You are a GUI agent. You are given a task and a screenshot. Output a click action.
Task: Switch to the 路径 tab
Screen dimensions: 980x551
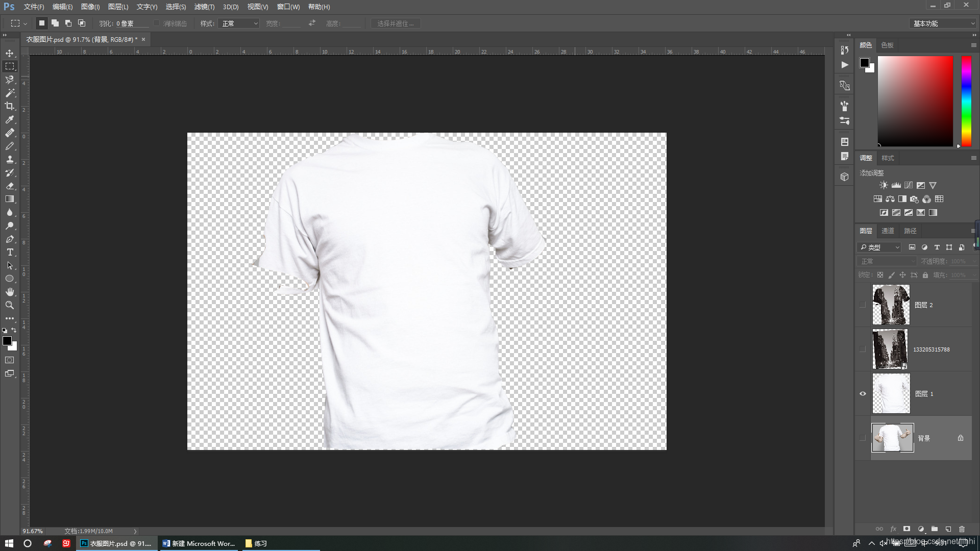910,231
